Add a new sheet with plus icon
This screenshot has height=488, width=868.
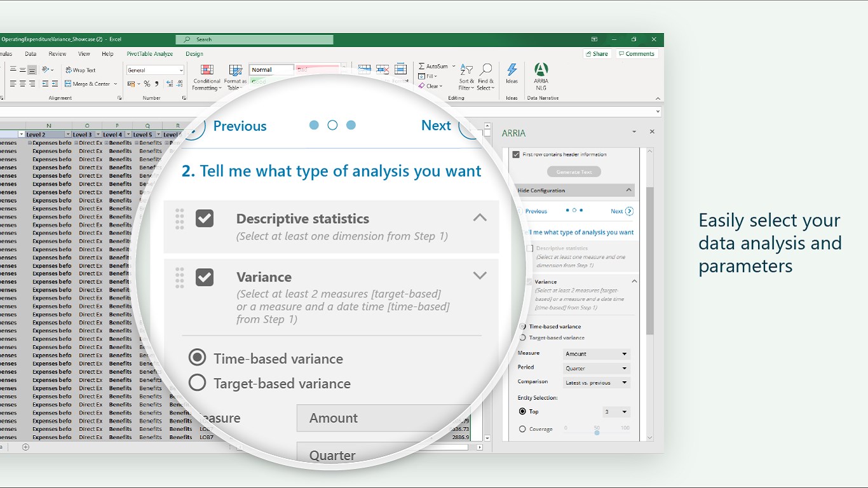tap(25, 447)
